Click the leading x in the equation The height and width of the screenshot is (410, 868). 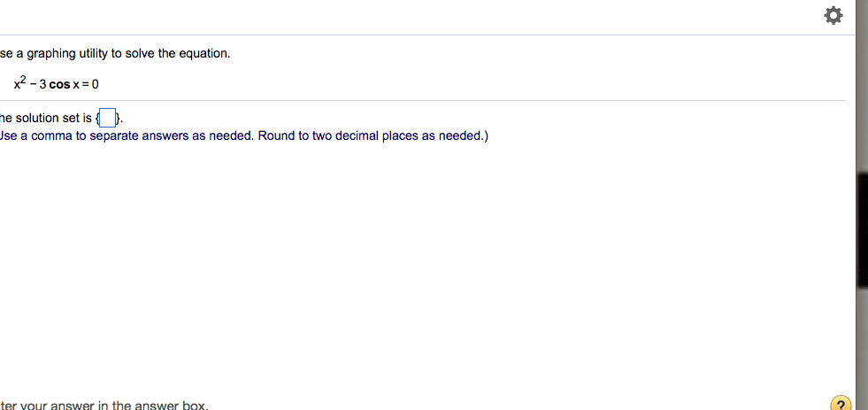(18, 86)
